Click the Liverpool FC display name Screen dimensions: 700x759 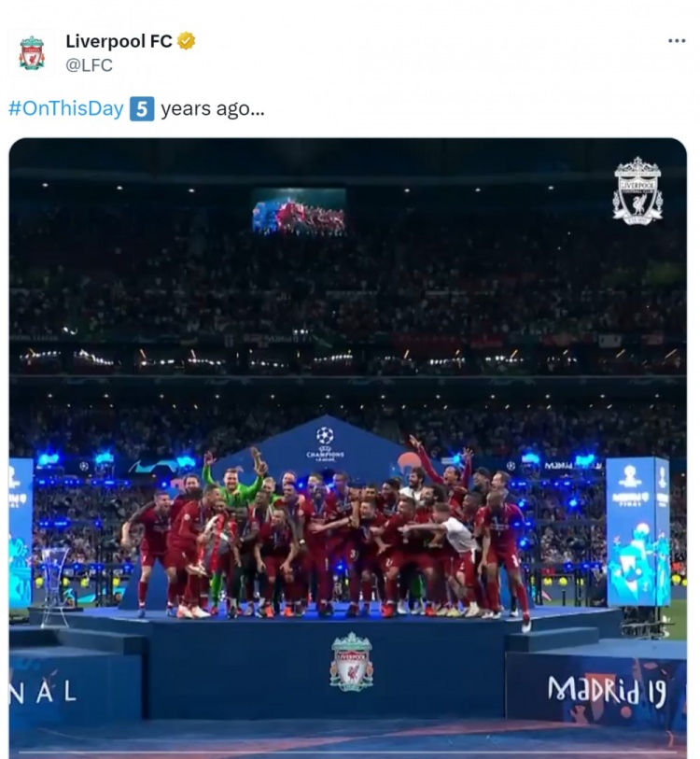point(119,41)
